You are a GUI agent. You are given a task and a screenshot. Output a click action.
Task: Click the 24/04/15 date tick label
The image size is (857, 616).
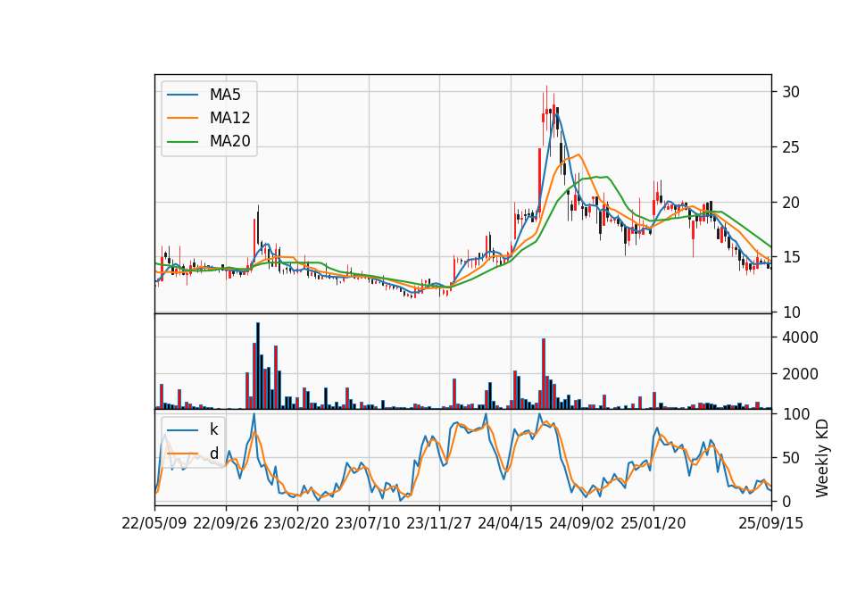pyautogui.click(x=511, y=523)
